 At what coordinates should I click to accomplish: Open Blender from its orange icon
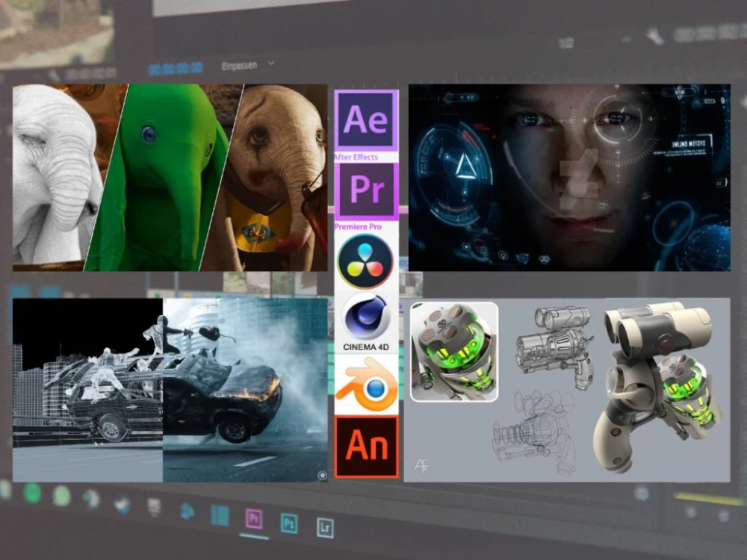[x=366, y=382]
